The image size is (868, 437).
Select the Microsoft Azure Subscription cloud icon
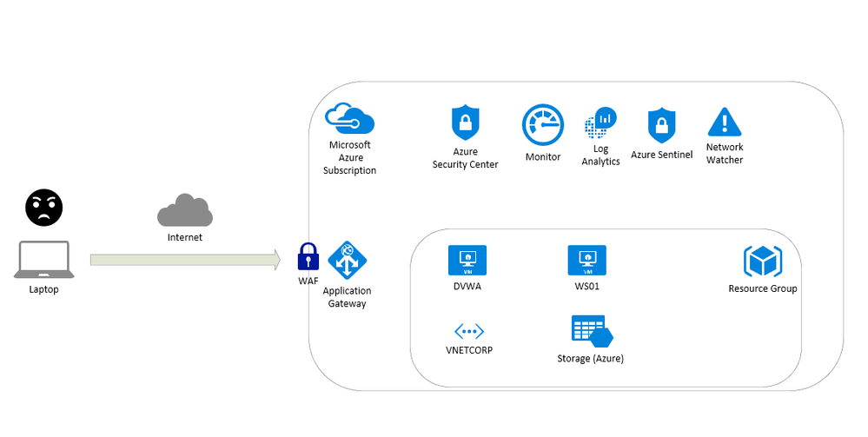click(x=349, y=118)
